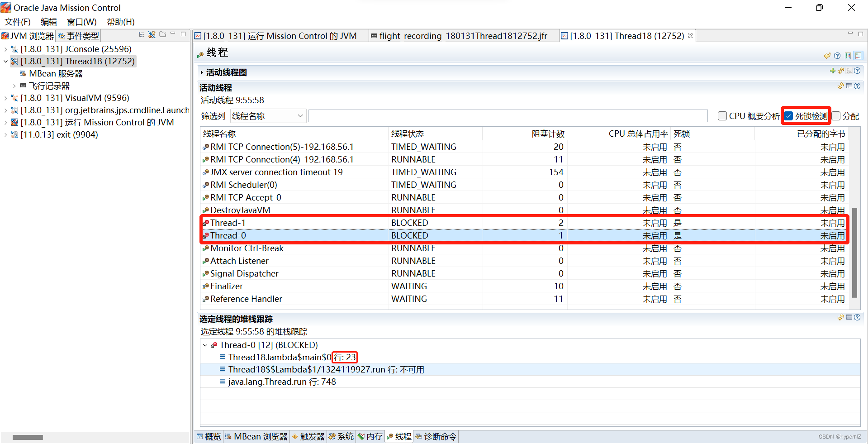This screenshot has height=444, width=868.
Task: Select Thread-1 row in thread table
Action: click(x=524, y=223)
